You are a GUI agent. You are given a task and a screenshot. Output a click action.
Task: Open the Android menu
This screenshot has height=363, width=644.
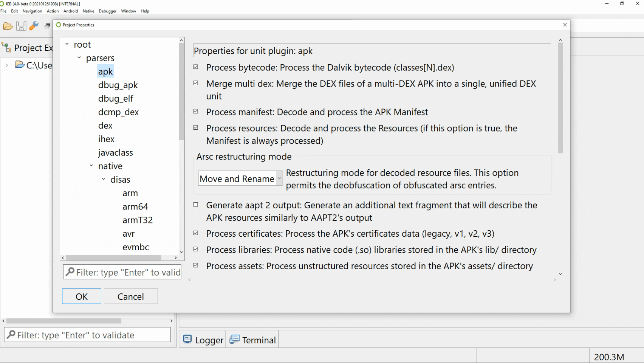(x=71, y=11)
